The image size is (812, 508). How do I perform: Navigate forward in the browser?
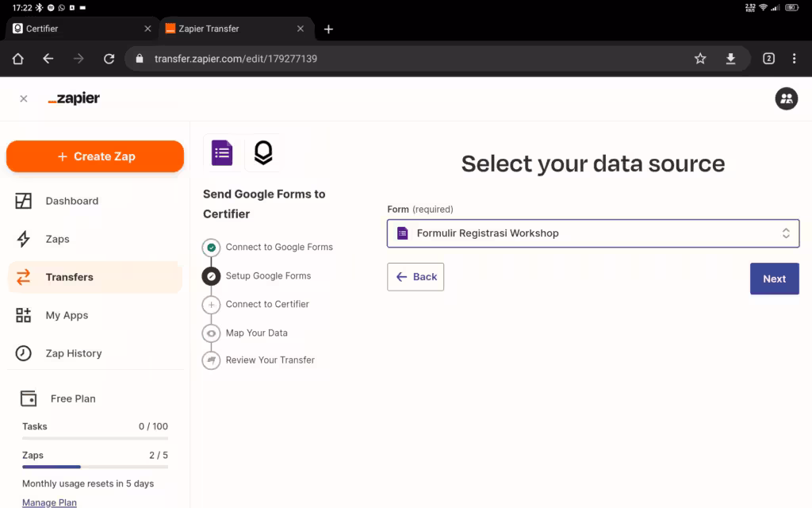79,59
